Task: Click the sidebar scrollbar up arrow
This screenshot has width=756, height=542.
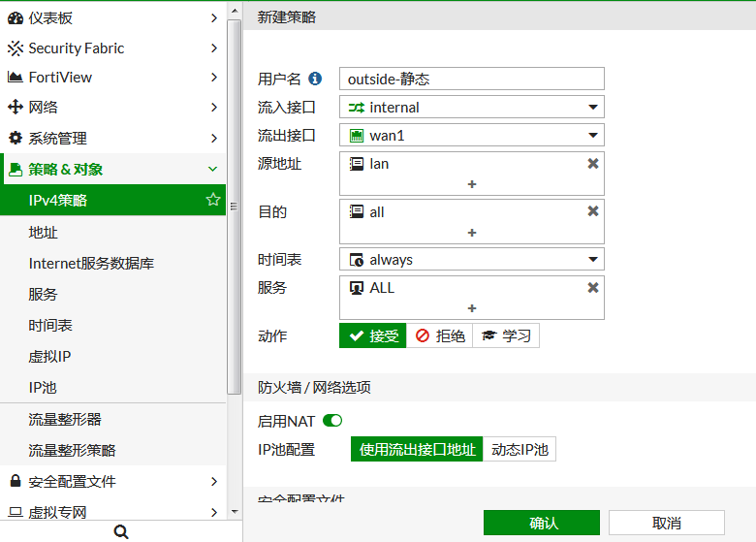Action: (x=235, y=10)
